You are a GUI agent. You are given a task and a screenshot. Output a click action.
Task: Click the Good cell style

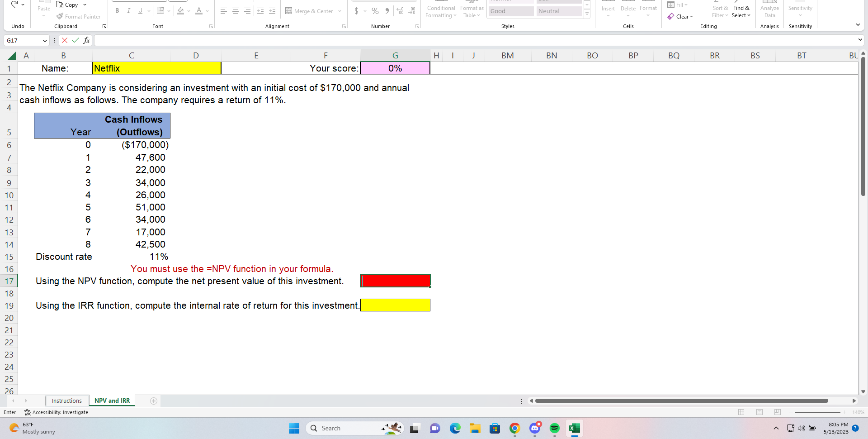click(x=511, y=11)
